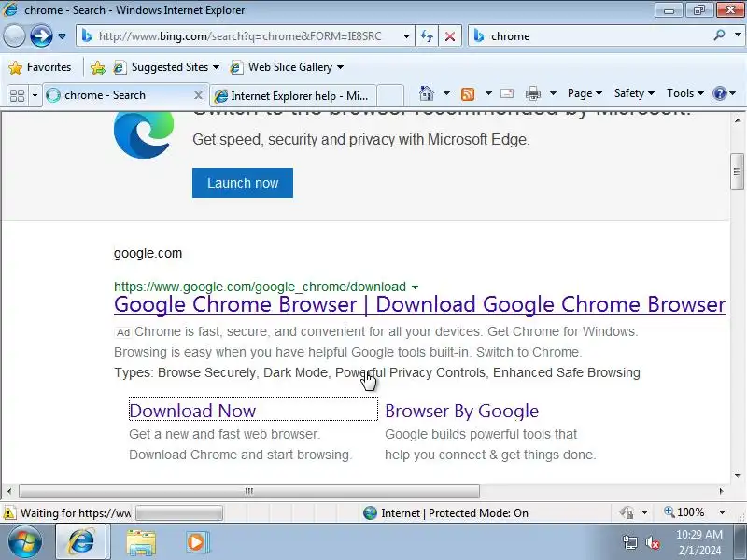Viewport: 747px width, 560px height.
Task: Close the chrome - Search tab
Action: pos(198,95)
